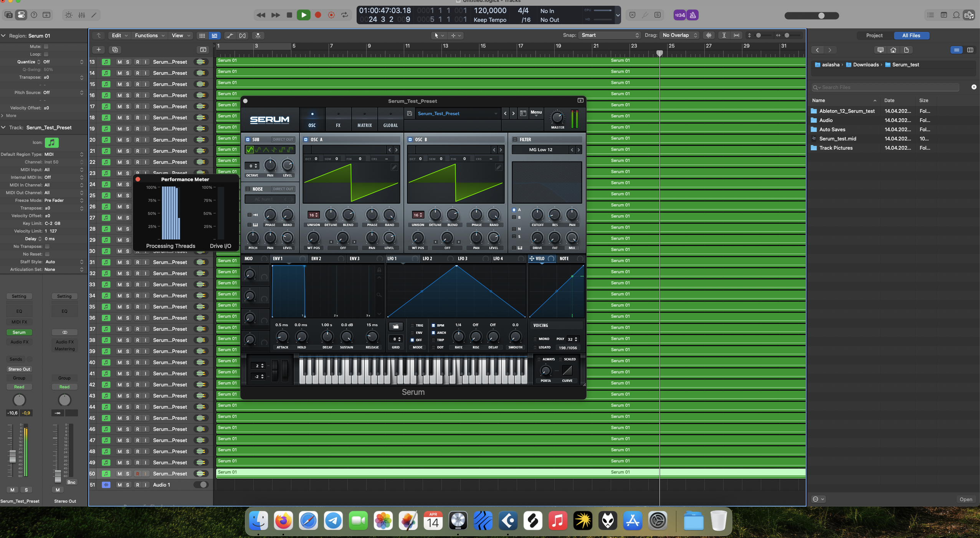
Task: Open the Library button in the control bar
Action: tap(8, 15)
